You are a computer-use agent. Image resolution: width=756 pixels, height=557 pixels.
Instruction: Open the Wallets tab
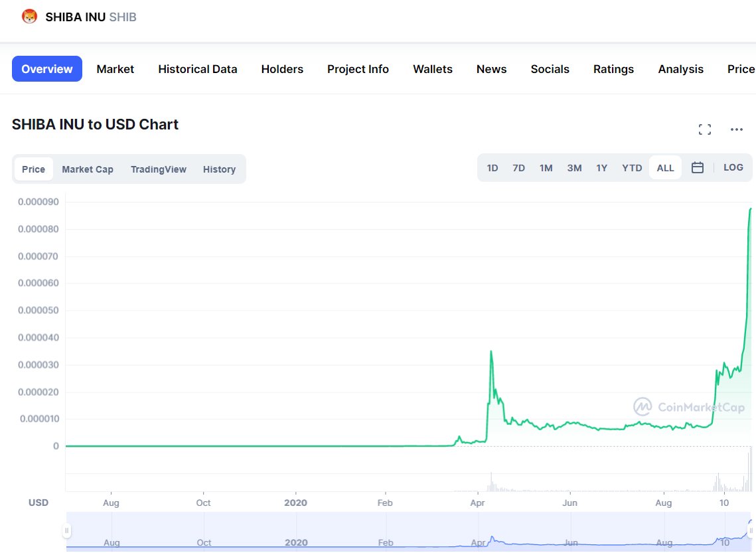(433, 69)
